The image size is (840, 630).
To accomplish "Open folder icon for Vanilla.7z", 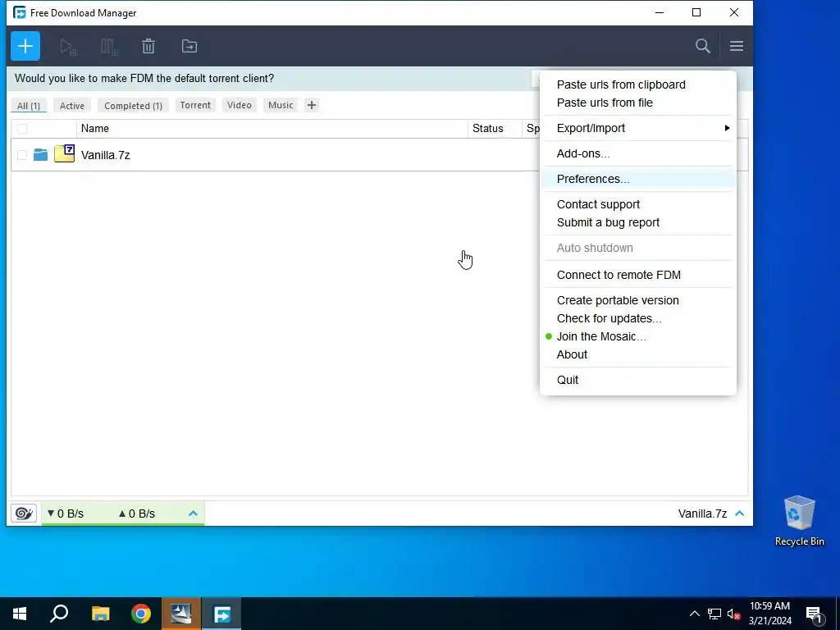I will click(x=40, y=155).
